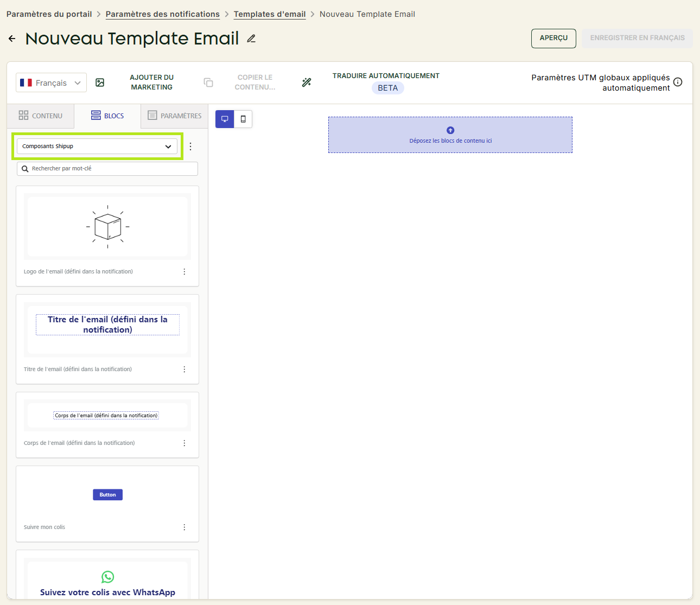Click the magic wand auto-translate icon

(307, 82)
